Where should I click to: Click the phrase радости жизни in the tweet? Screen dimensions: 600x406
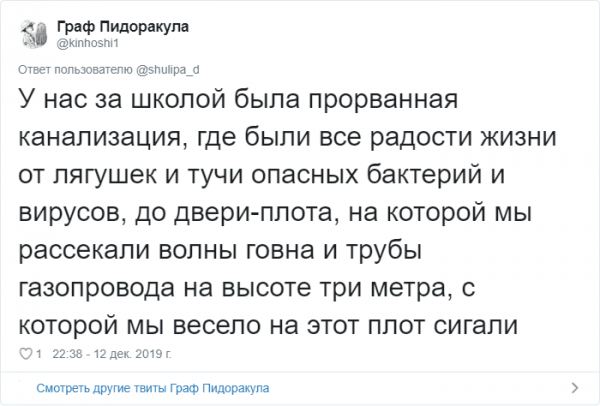click(463, 138)
